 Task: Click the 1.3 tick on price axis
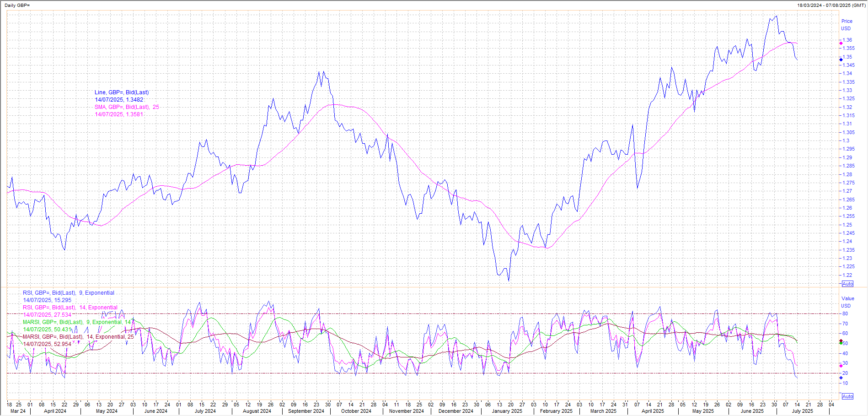[x=846, y=141]
